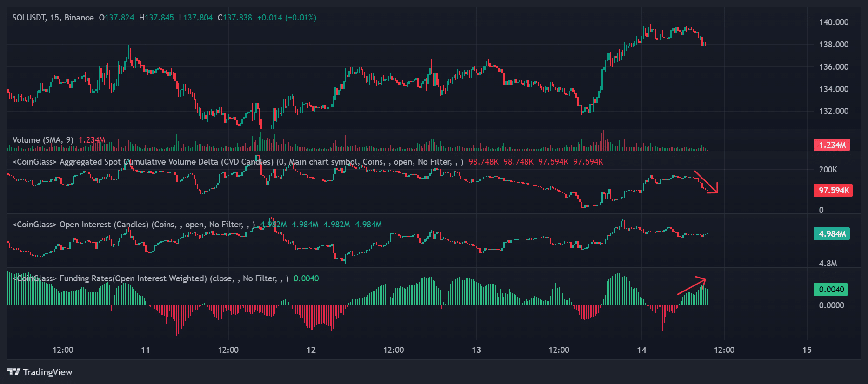Select the Volume (SMA, 9) indicator label
Viewport: 868px width, 384px height.
click(x=43, y=140)
